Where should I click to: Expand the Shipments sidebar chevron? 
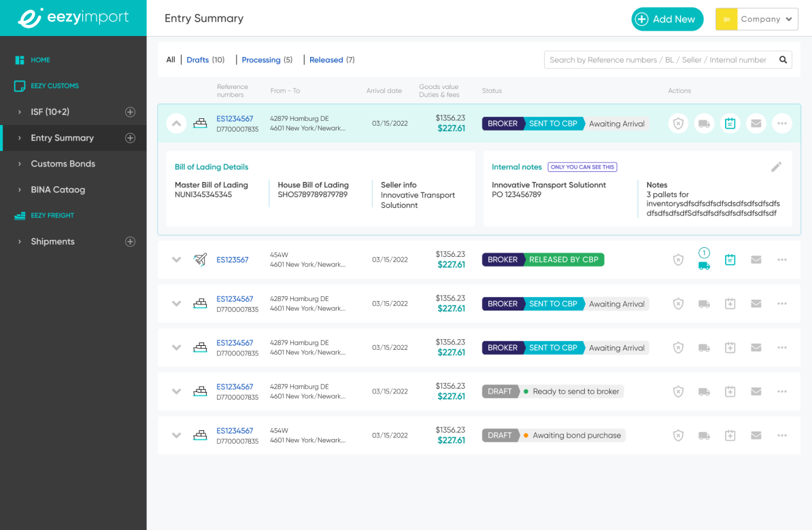[20, 242]
